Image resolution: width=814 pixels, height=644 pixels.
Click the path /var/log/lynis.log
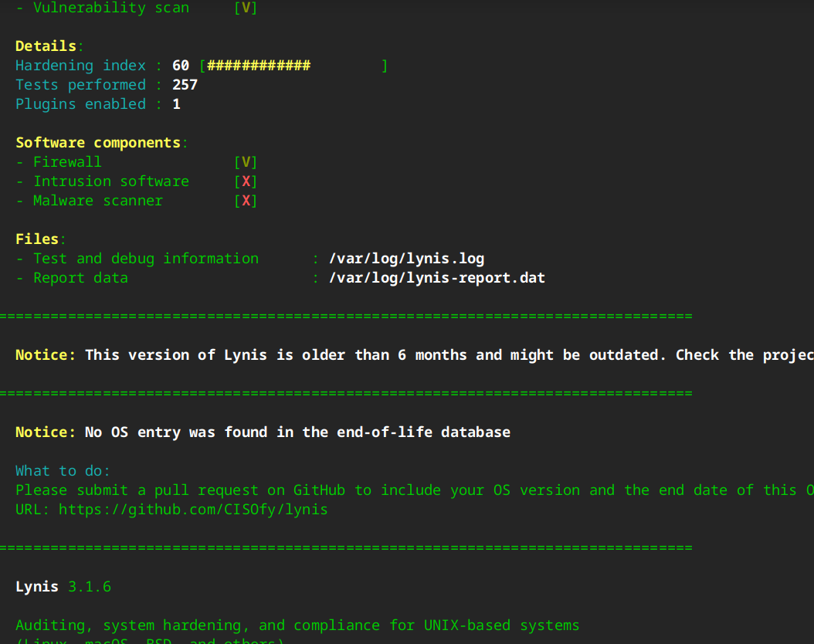406,259
